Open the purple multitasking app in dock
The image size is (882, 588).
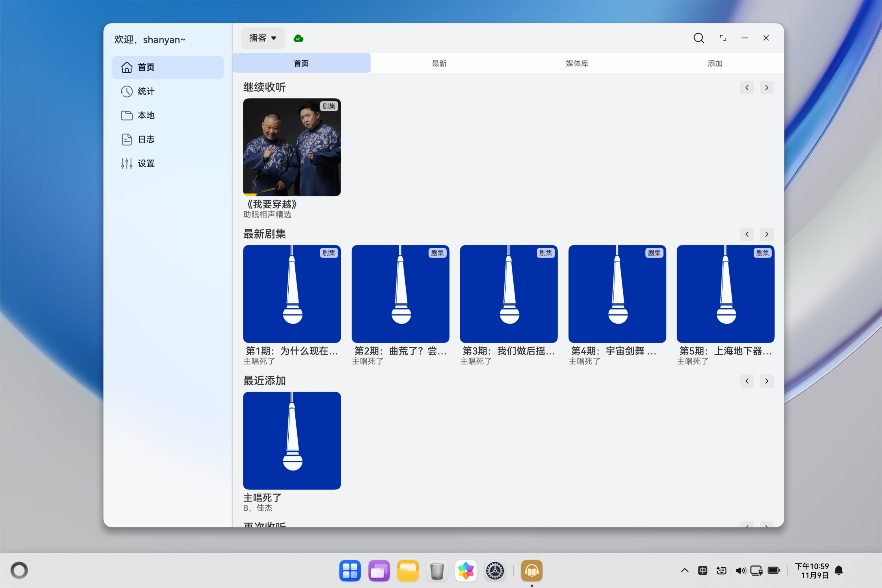pos(379,571)
